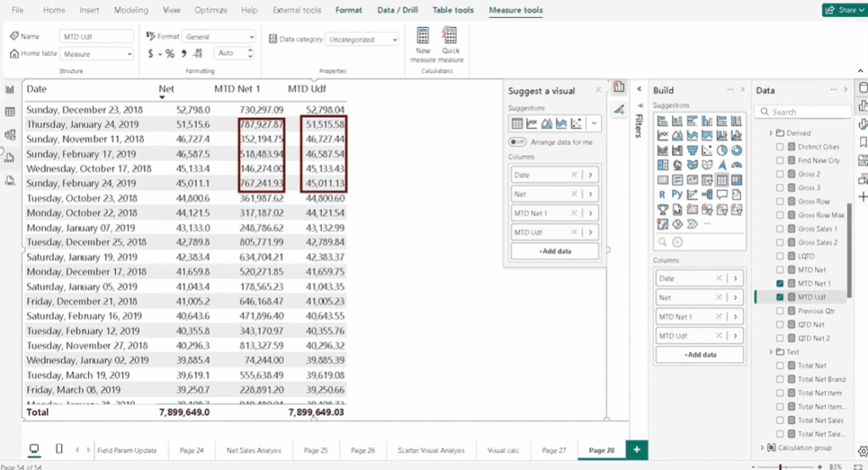868x470 pixels.
Task: Click Add data in Suggest a visual
Action: click(x=554, y=251)
